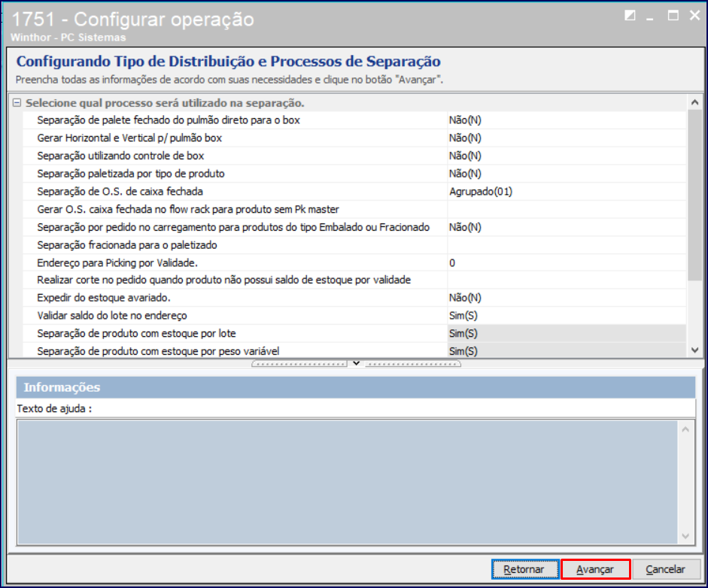This screenshot has height=588, width=708.
Task: Open the value for 'Expedir do estoque avariado'
Action: click(x=567, y=298)
